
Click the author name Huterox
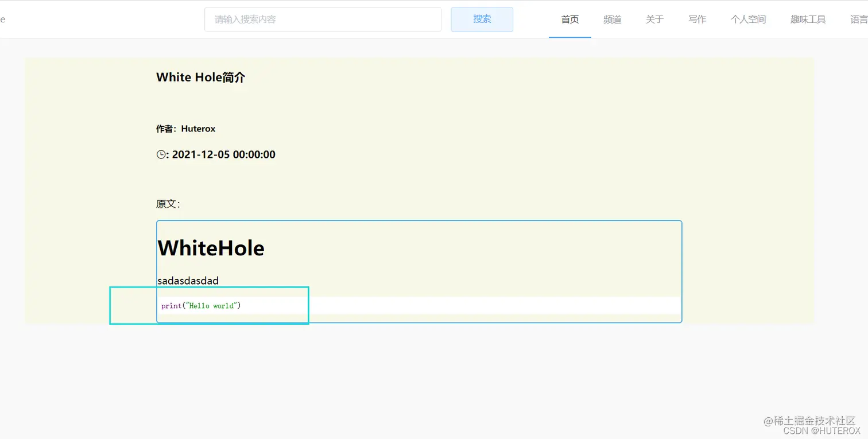pyautogui.click(x=198, y=129)
